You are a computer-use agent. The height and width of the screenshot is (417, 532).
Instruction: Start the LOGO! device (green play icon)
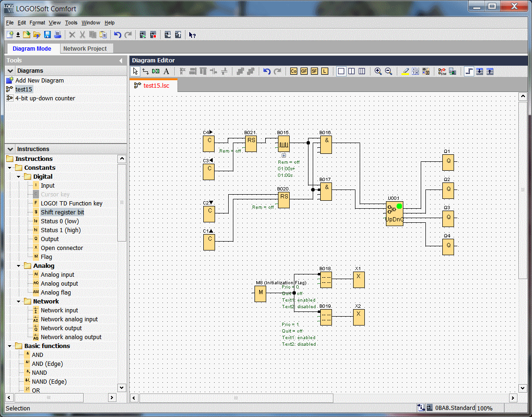point(143,35)
